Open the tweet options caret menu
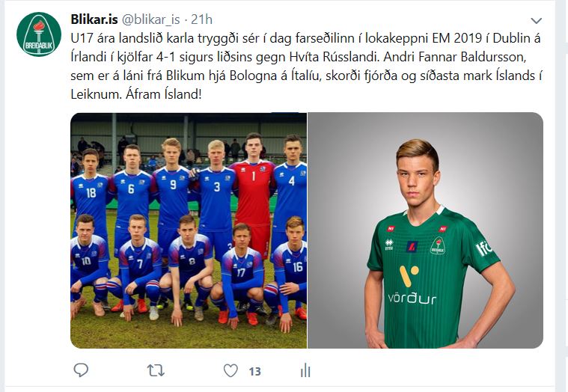 [x=536, y=21]
